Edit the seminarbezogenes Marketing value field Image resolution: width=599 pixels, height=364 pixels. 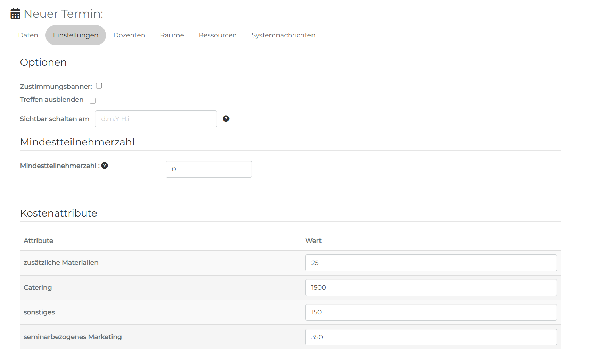pyautogui.click(x=431, y=337)
